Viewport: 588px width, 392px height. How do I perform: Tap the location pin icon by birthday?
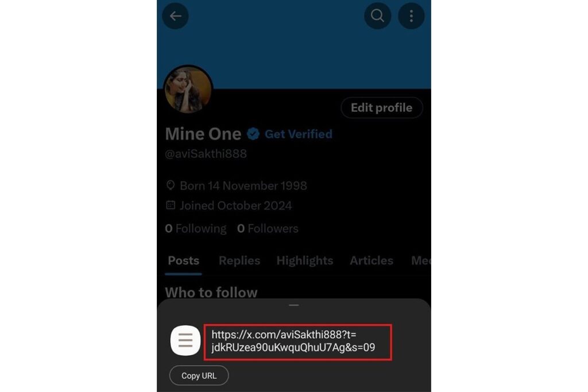click(171, 185)
